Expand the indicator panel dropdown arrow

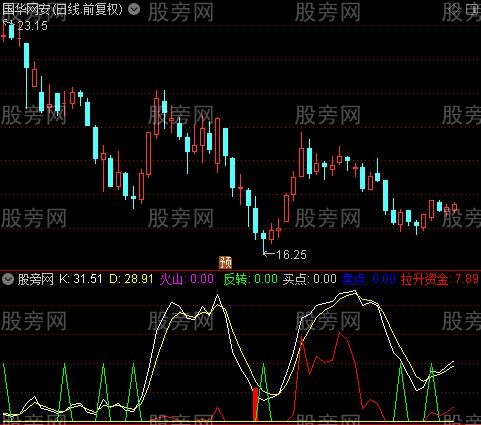point(8,279)
